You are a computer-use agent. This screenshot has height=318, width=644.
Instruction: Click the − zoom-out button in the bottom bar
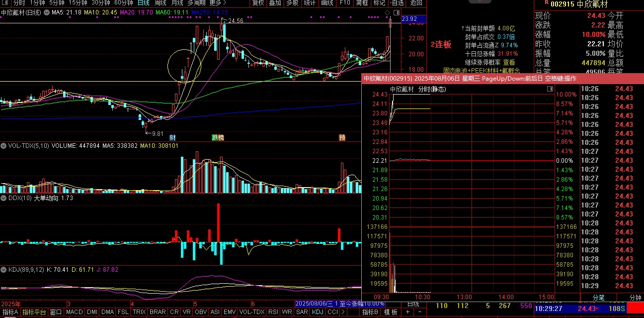click(x=420, y=312)
